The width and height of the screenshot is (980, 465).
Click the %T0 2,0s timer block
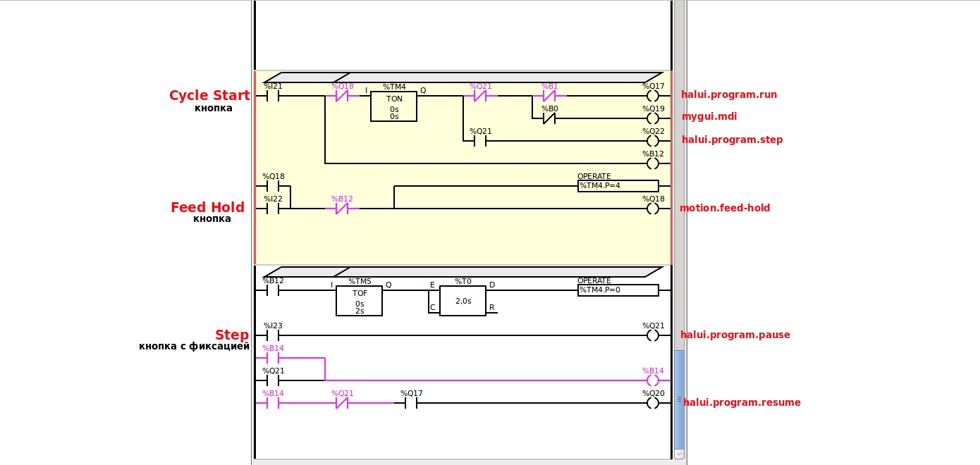(463, 301)
